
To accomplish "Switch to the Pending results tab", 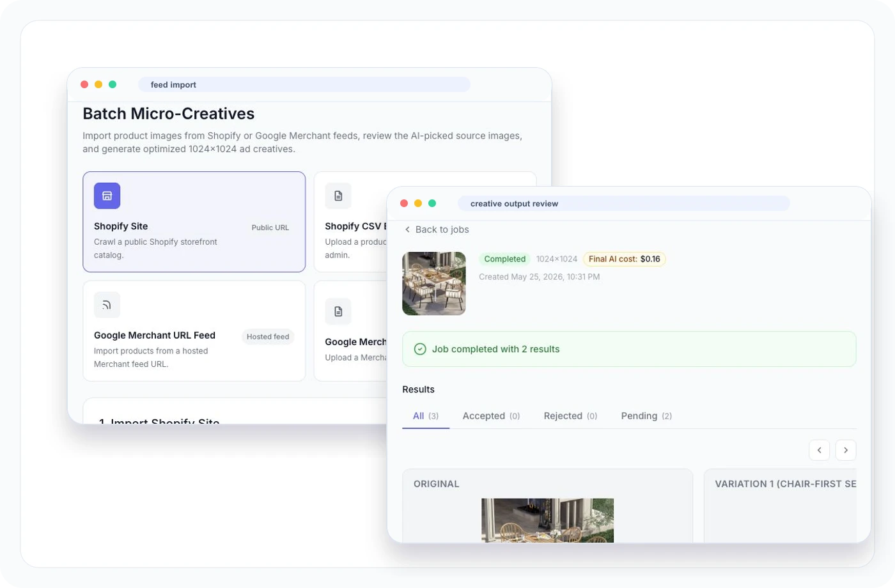I will point(646,416).
